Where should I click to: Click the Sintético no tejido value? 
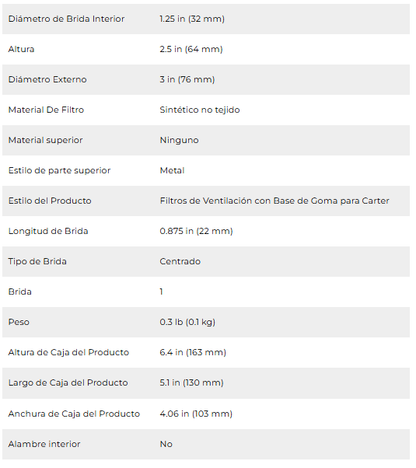coord(200,110)
